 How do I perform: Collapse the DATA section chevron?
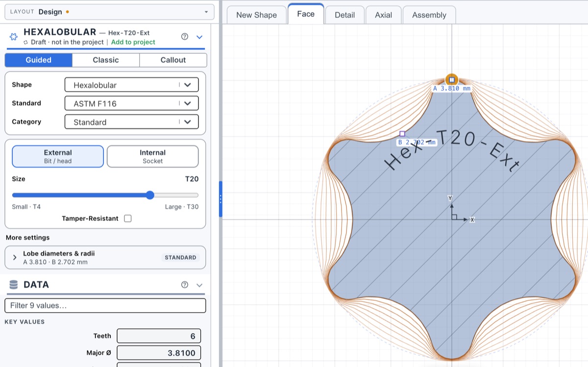coord(199,285)
